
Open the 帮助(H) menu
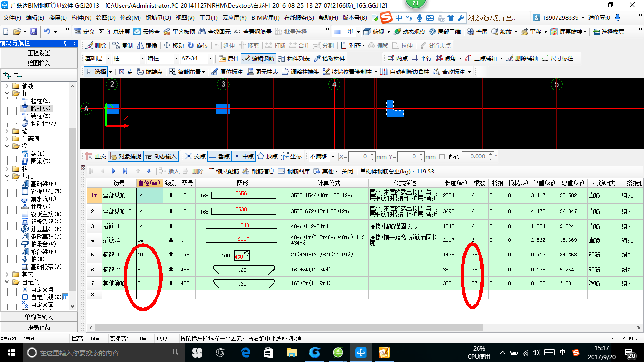point(328,18)
